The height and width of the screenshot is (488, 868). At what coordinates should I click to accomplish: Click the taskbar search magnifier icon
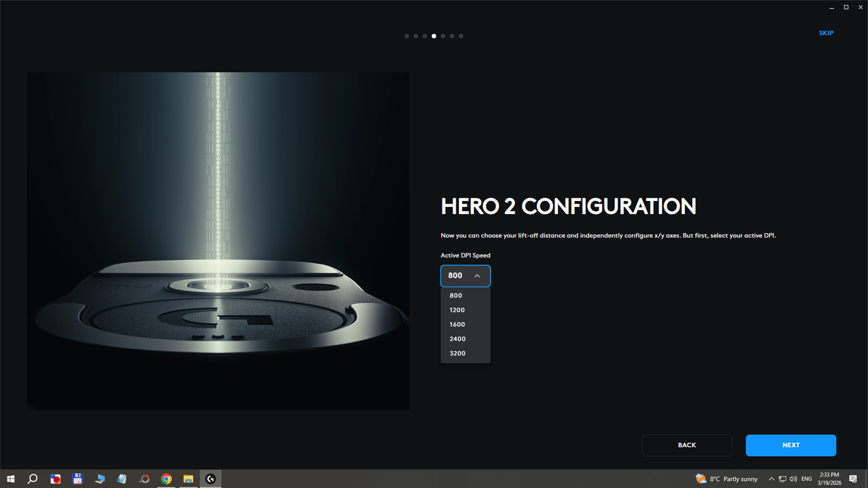(33, 479)
